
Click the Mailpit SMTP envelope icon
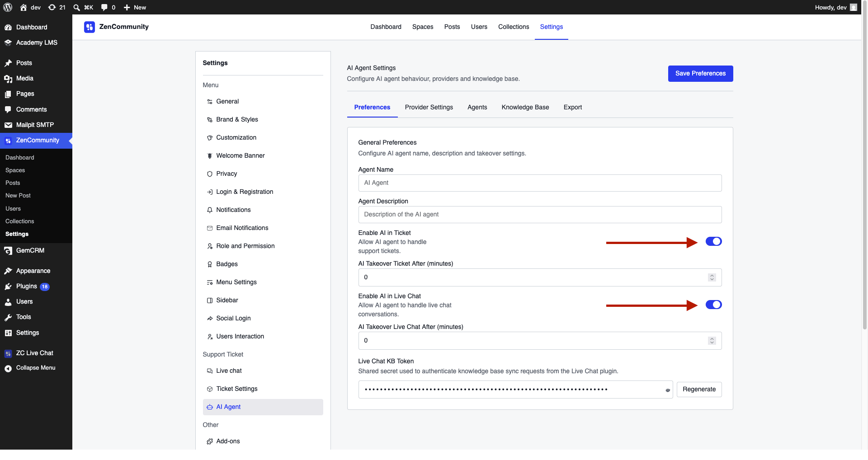pos(8,125)
